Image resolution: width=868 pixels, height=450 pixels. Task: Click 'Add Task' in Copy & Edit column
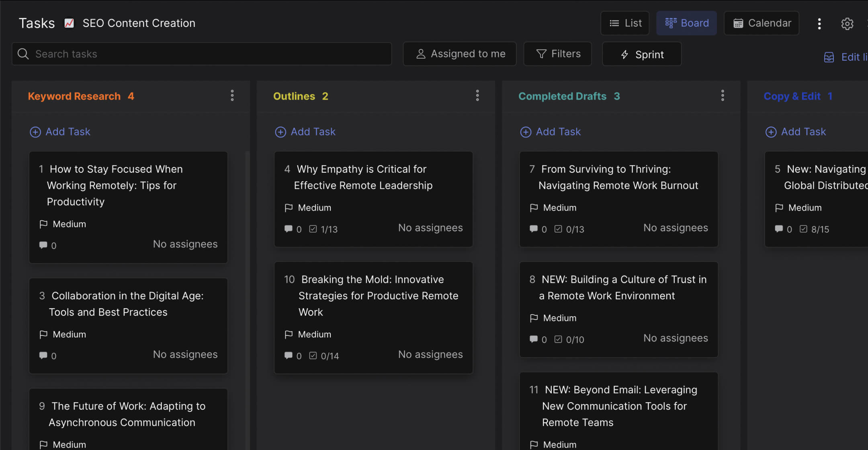[796, 131]
